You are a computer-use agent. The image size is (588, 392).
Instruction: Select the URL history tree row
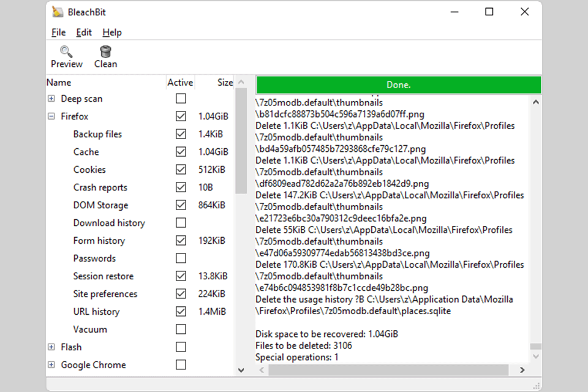[141, 311]
